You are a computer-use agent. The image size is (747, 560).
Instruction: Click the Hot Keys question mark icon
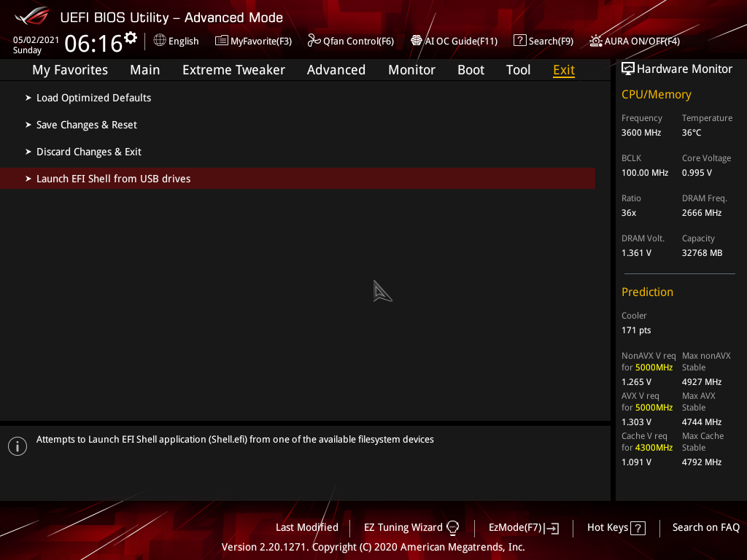coord(638,528)
